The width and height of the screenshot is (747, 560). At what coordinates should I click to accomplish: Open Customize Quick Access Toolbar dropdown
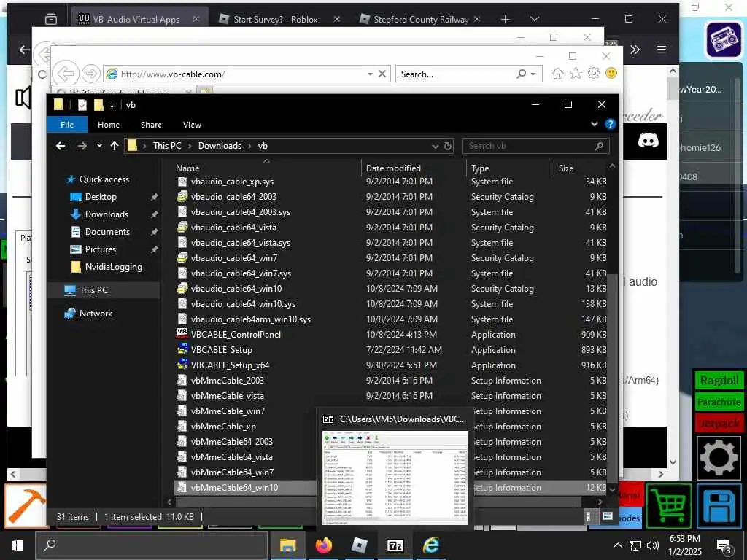coord(112,105)
